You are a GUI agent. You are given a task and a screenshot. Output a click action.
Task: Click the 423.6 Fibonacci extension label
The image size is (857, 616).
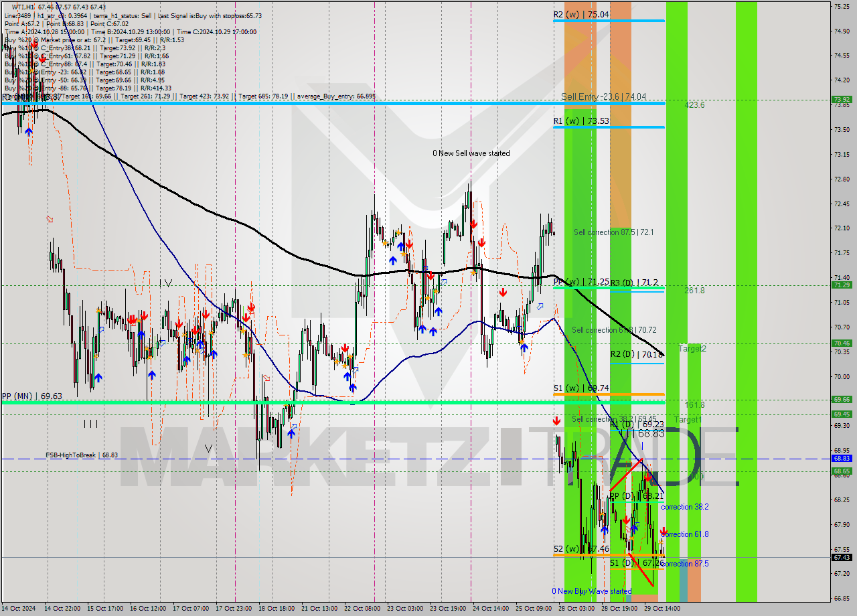tap(694, 105)
